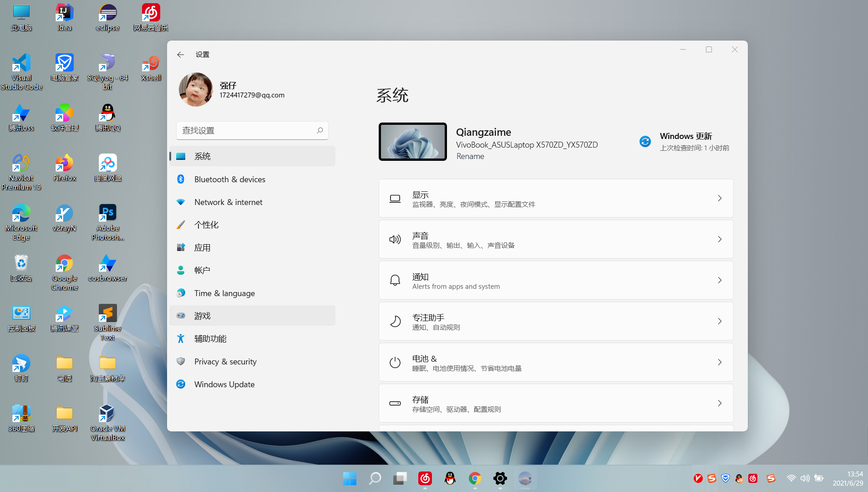Viewport: 868px width, 492px height.
Task: Open Time & language settings
Action: pyautogui.click(x=224, y=293)
